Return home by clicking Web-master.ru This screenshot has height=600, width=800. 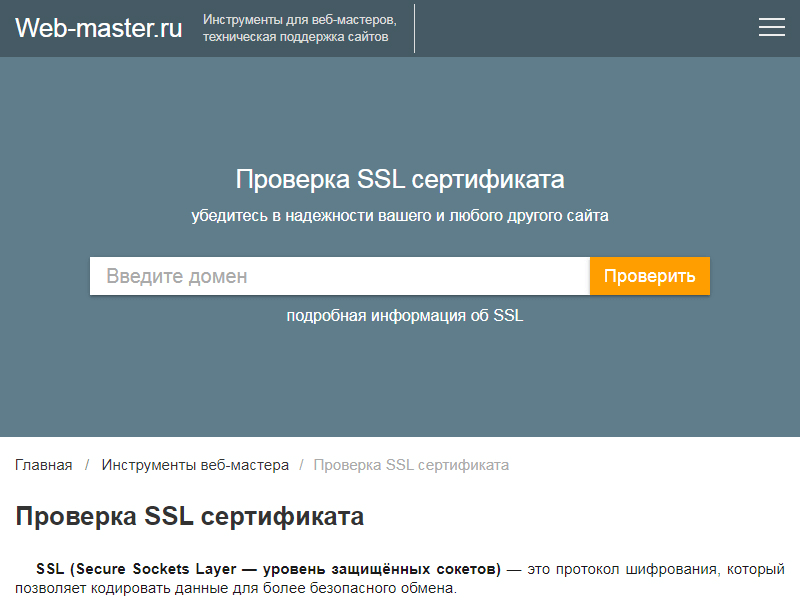coord(97,28)
